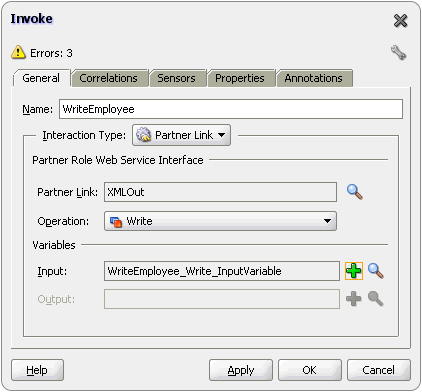422x392 pixels.
Task: Click the Apply button
Action: [x=241, y=370]
